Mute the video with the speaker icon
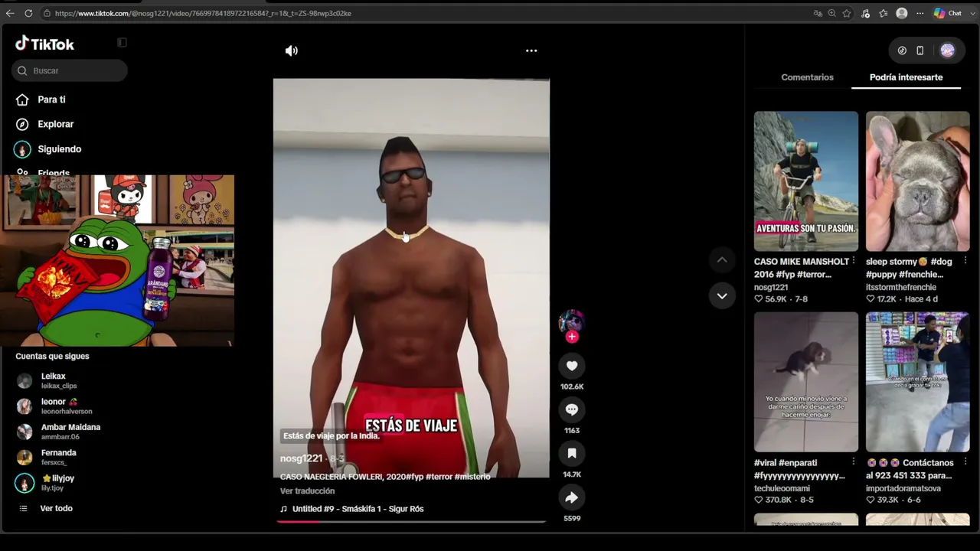 (x=292, y=51)
